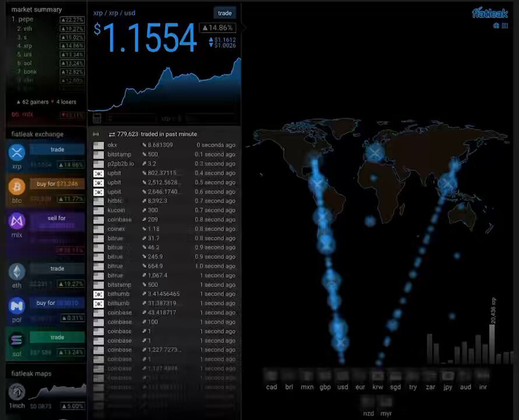Click the okx trade row
Viewport: 519px width, 420px height.
click(x=164, y=145)
